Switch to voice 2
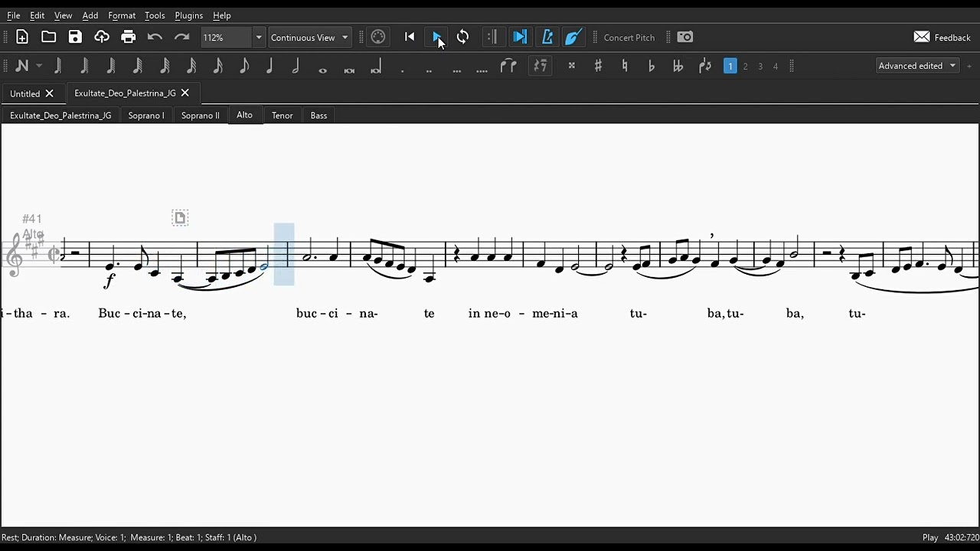The width and height of the screenshot is (980, 551). tap(745, 67)
